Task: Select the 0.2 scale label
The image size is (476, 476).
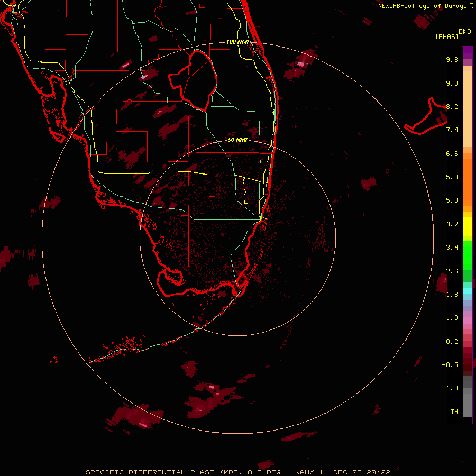Action: coord(452,342)
